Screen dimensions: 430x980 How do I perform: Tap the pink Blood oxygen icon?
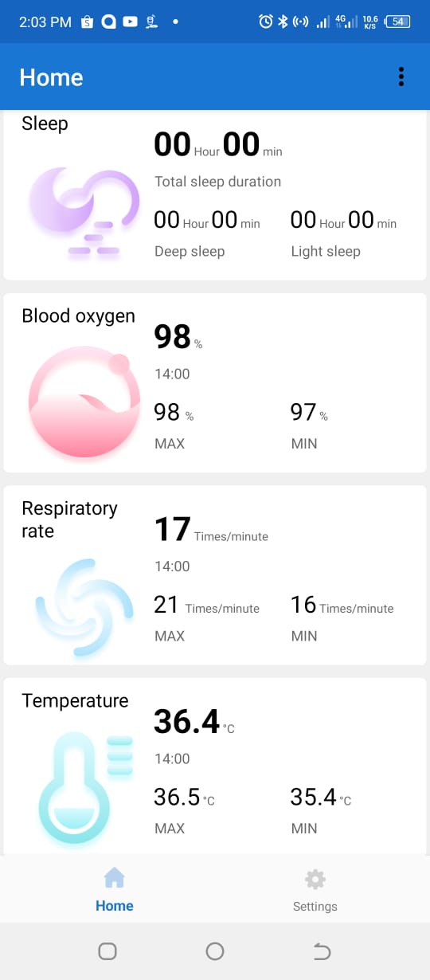pos(79,402)
